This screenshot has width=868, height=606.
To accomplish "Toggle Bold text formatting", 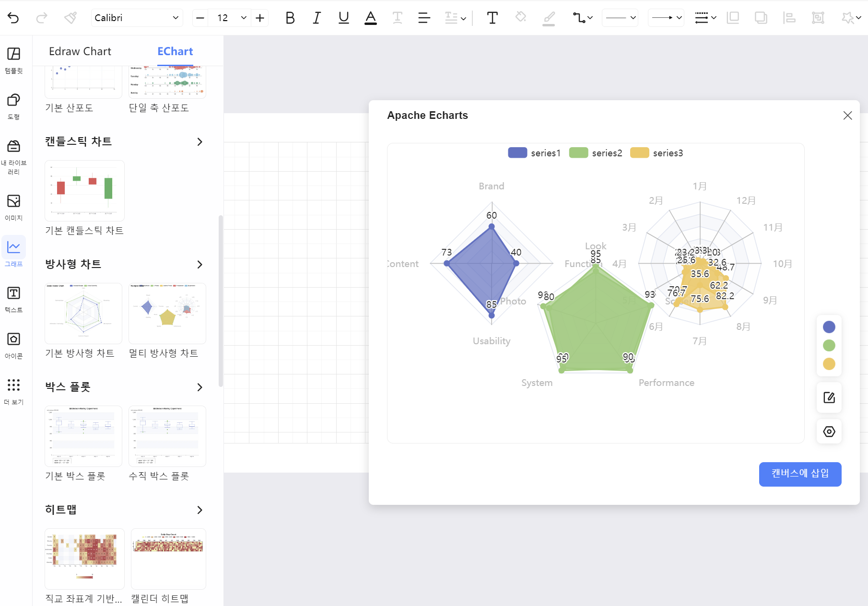I will (290, 18).
